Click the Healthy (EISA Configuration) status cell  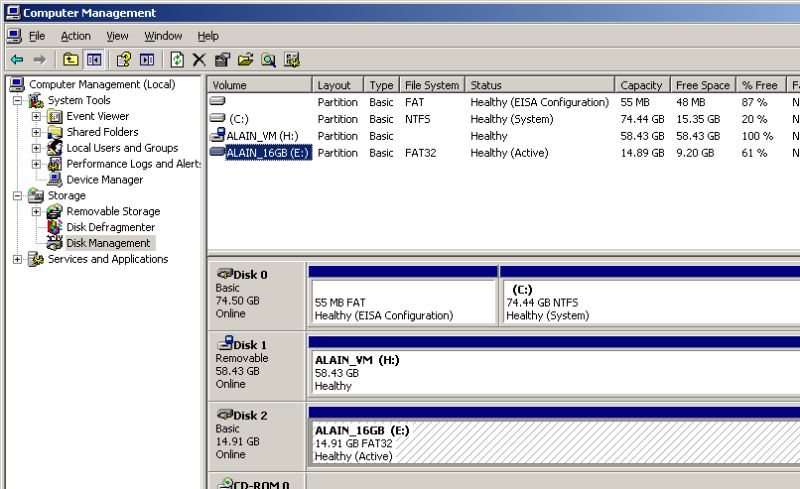tap(540, 102)
